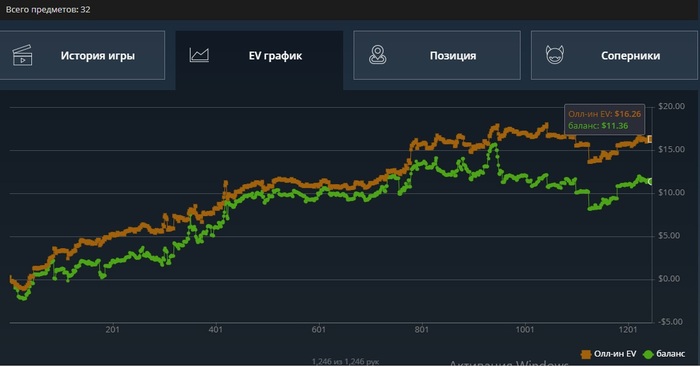Click the orange Олл-ин EV legend swatch

point(586,354)
